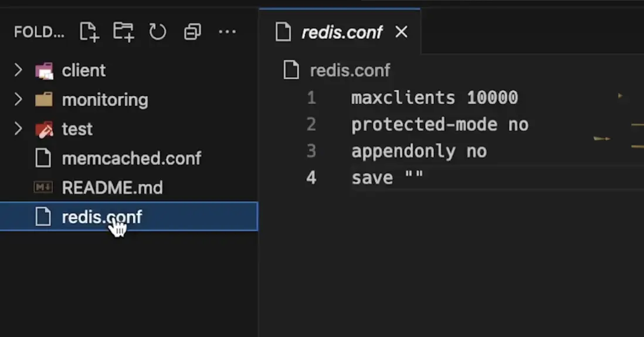Click line number 4 in gutter
Screen dimensions: 644x337
coord(311,178)
